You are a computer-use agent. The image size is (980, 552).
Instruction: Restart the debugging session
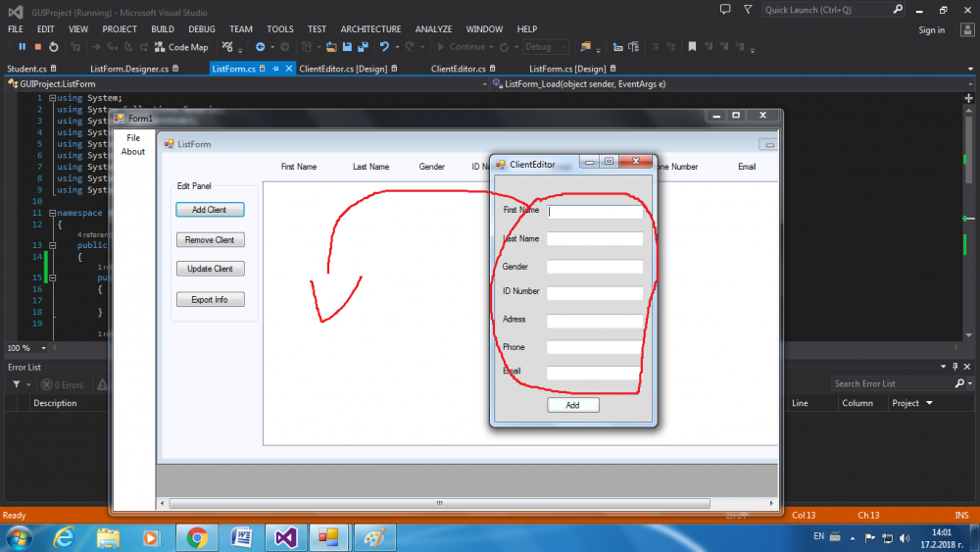click(x=54, y=47)
